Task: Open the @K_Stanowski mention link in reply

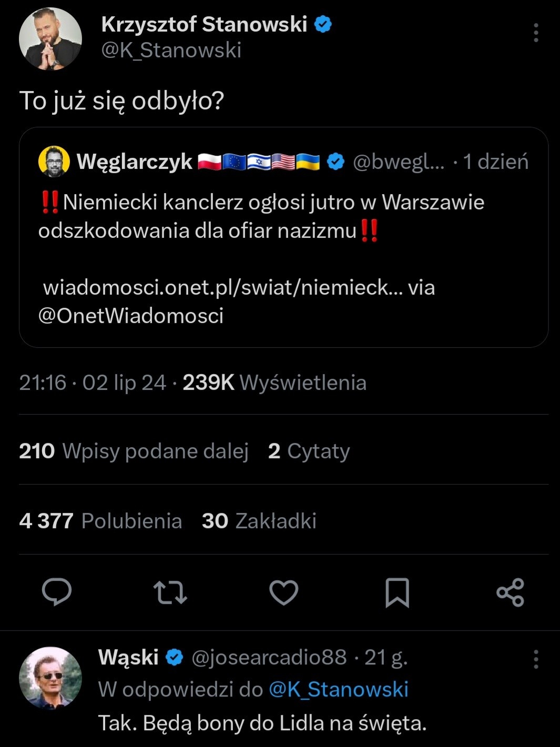Action: click(x=339, y=689)
